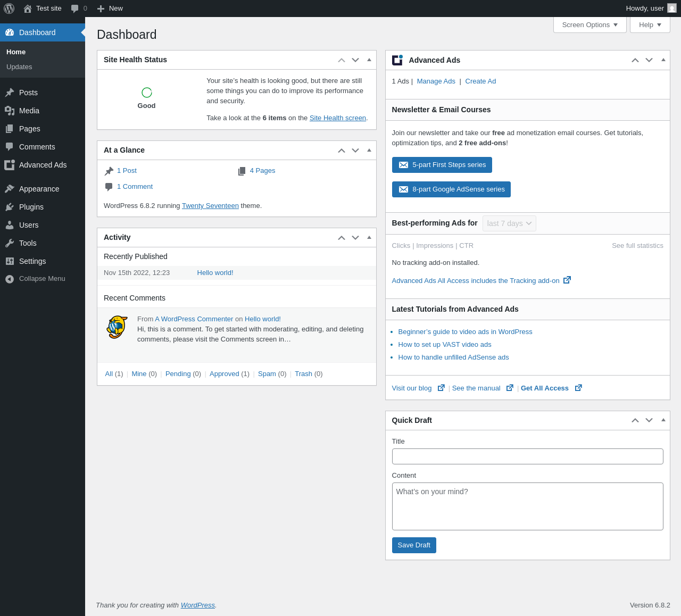Click the pushpin icon beside 1 Post

coord(109,171)
